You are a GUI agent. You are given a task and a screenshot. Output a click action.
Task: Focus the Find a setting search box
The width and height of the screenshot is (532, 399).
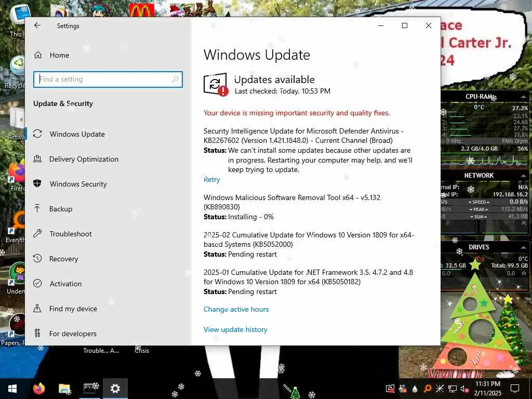pyautogui.click(x=108, y=79)
